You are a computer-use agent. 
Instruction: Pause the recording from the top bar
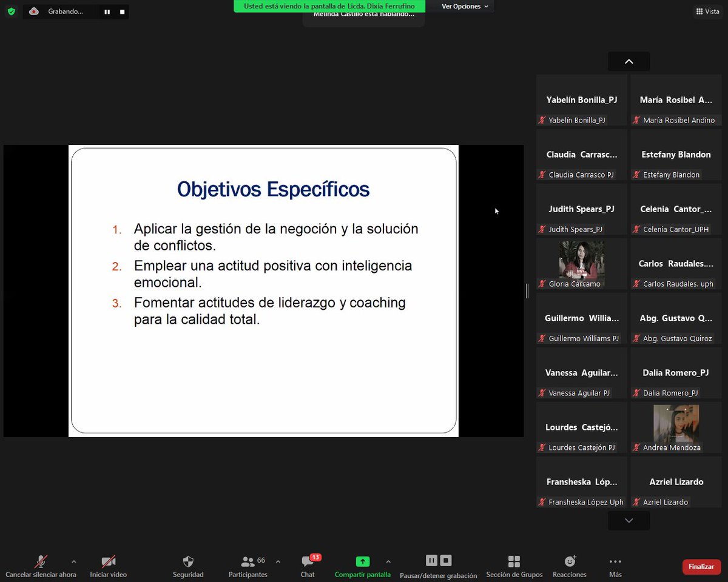pyautogui.click(x=107, y=12)
